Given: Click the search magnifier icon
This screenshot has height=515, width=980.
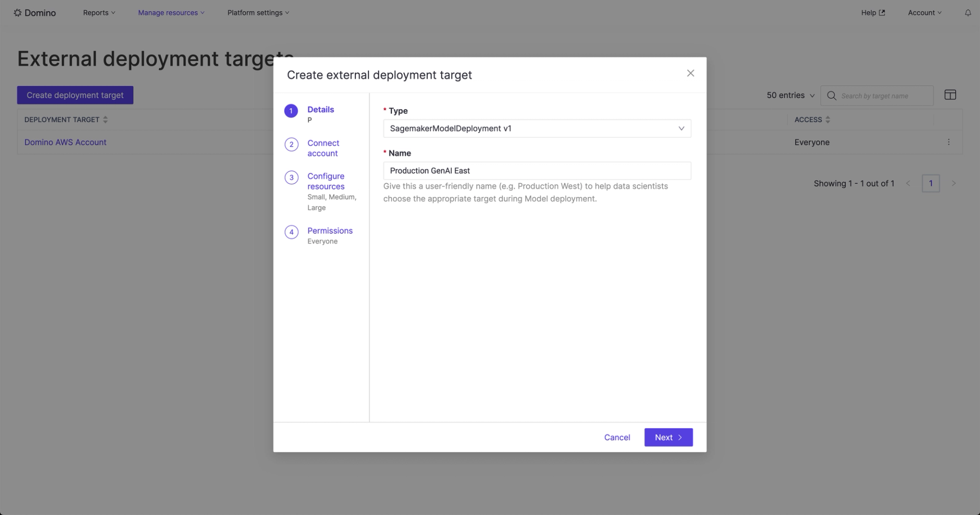Looking at the screenshot, I should pyautogui.click(x=831, y=96).
